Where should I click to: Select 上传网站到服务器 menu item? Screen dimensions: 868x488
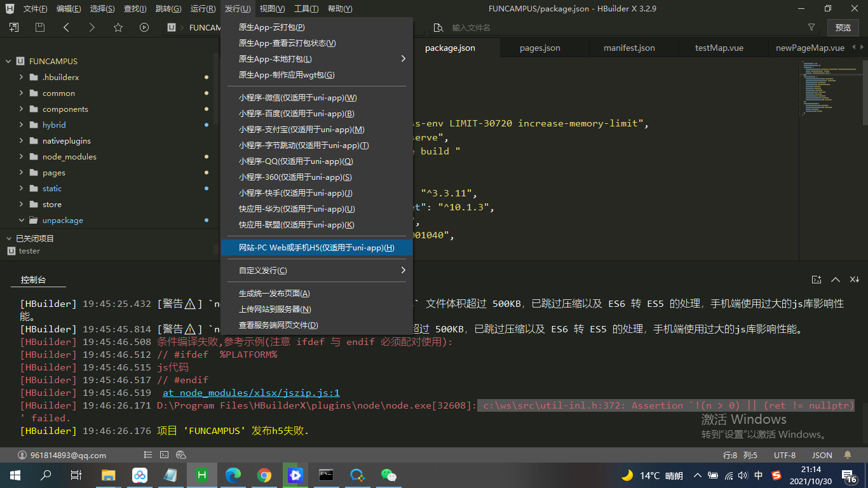(316, 309)
